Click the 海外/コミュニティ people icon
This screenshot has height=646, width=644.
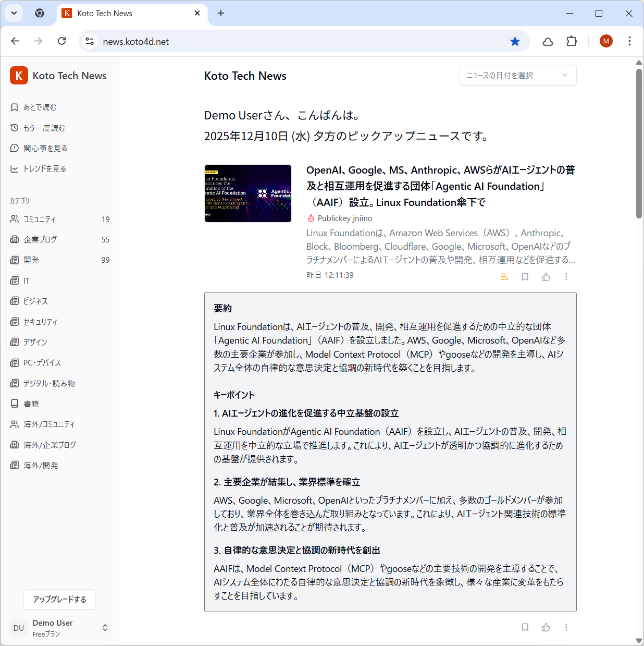click(x=15, y=424)
